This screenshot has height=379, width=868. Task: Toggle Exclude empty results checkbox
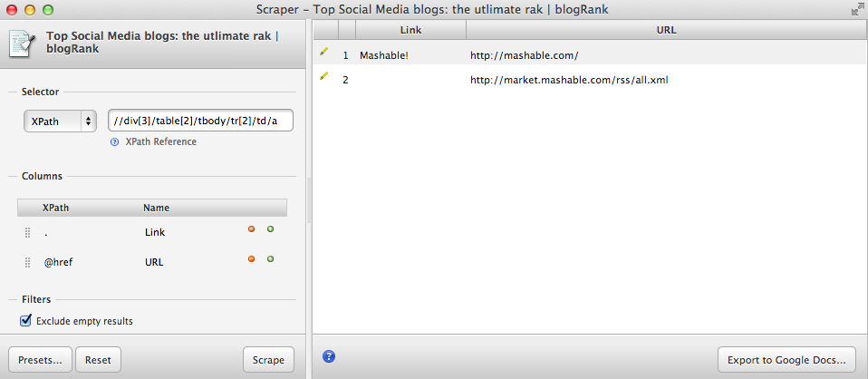(25, 320)
